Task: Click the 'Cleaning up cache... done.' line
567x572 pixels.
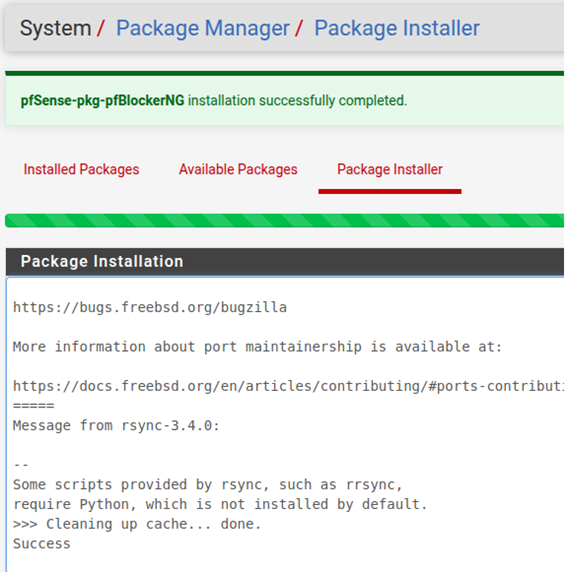Action: click(137, 524)
